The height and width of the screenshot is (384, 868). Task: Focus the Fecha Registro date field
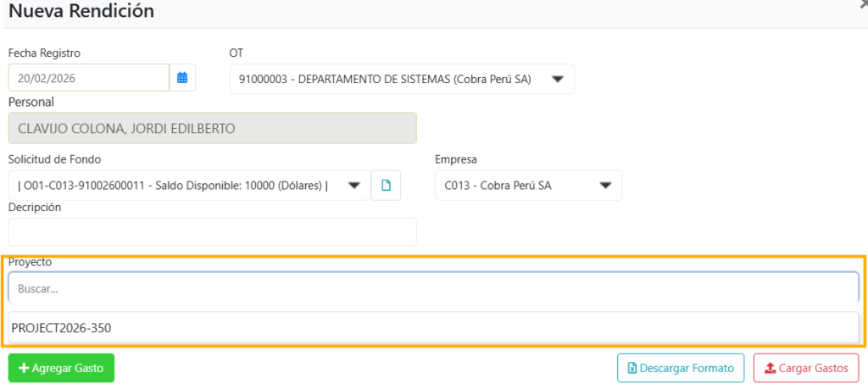click(x=88, y=78)
